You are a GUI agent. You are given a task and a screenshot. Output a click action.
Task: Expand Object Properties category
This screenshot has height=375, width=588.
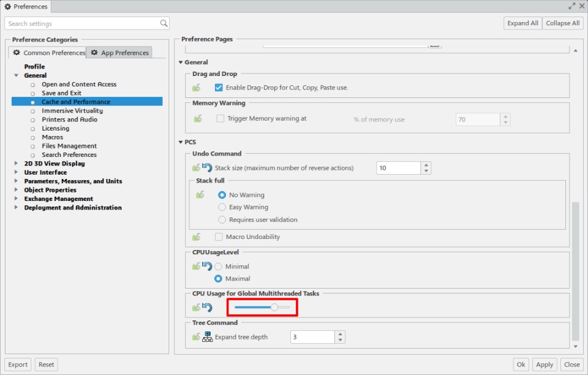coord(16,190)
